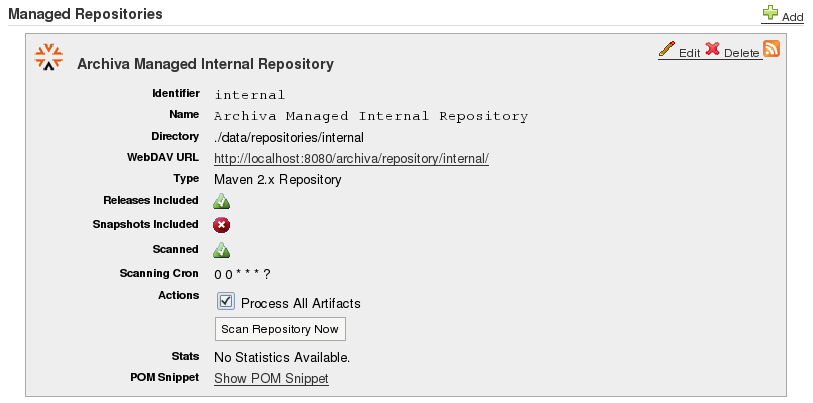
Task: Uncheck the Process All Artifacts checkbox
Action: (226, 301)
